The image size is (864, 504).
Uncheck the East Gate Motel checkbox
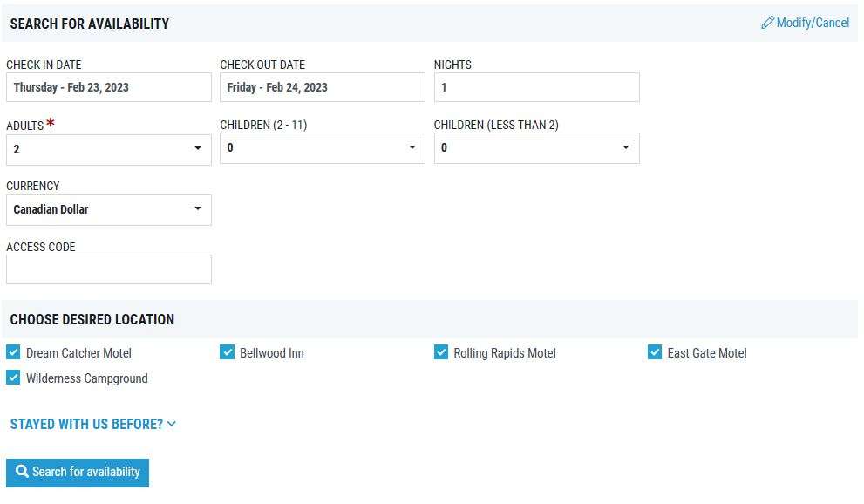[x=655, y=352]
